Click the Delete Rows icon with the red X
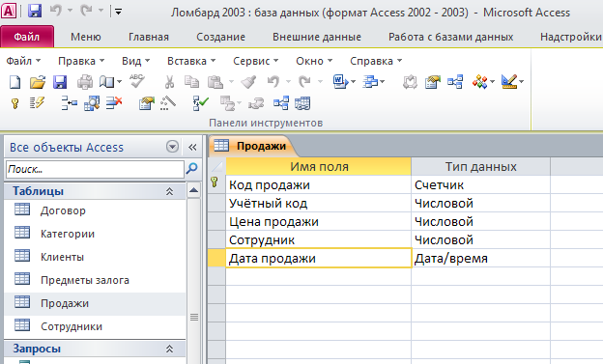This screenshot has height=364, width=603. coord(114,103)
